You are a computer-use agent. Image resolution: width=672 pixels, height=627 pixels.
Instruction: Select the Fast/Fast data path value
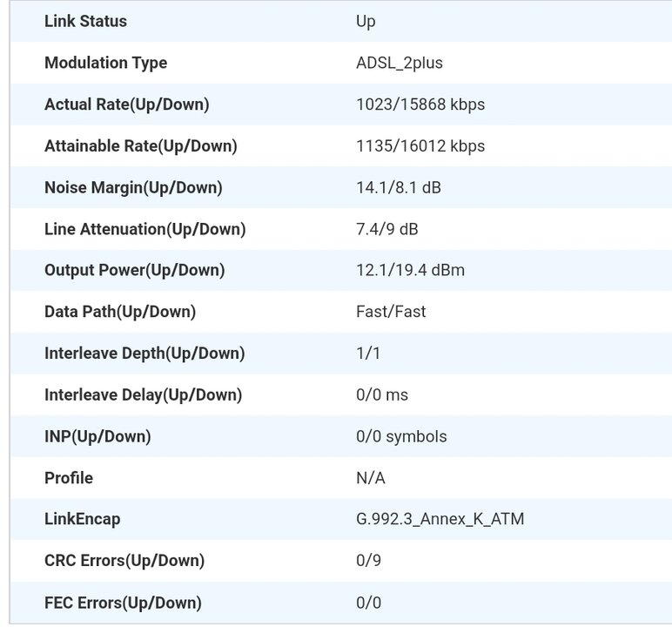(x=391, y=312)
